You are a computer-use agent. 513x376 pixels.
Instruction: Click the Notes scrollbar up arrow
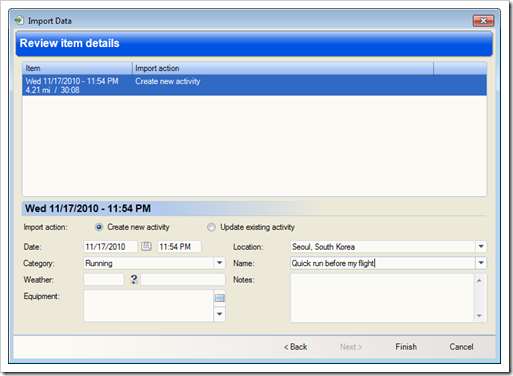click(x=479, y=281)
